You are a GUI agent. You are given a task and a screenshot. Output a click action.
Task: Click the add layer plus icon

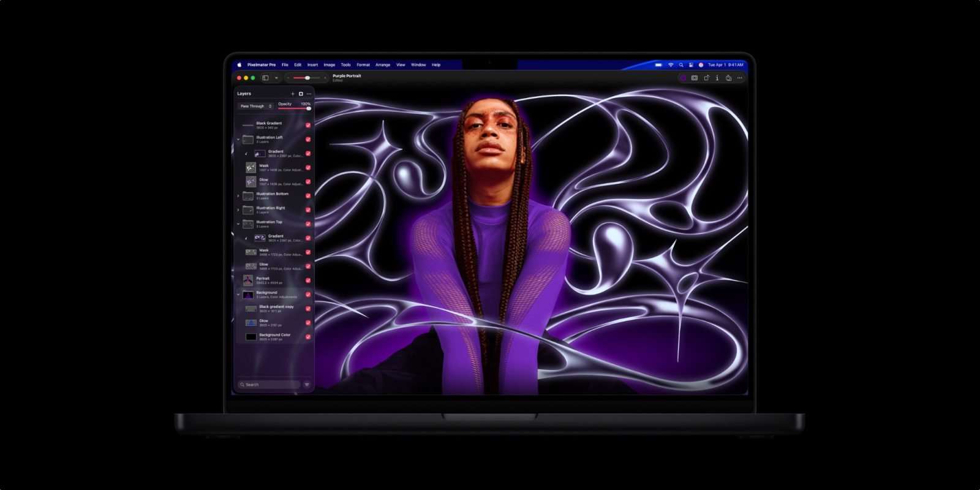click(x=293, y=94)
